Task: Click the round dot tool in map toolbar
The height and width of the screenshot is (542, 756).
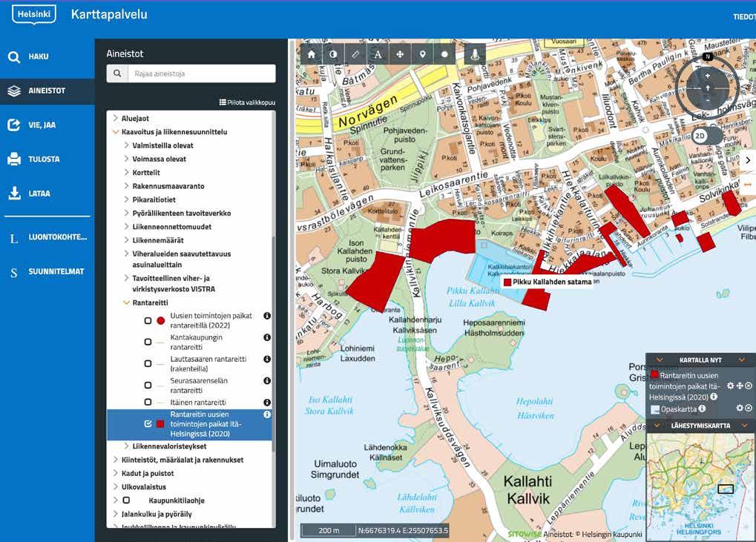Action: [x=444, y=54]
